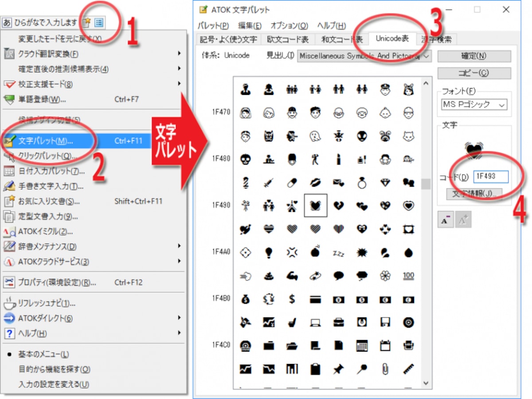Viewport: 532px width, 399px height.
Task: Expand the ヘルプ submenu in context menu
Action: (180, 333)
